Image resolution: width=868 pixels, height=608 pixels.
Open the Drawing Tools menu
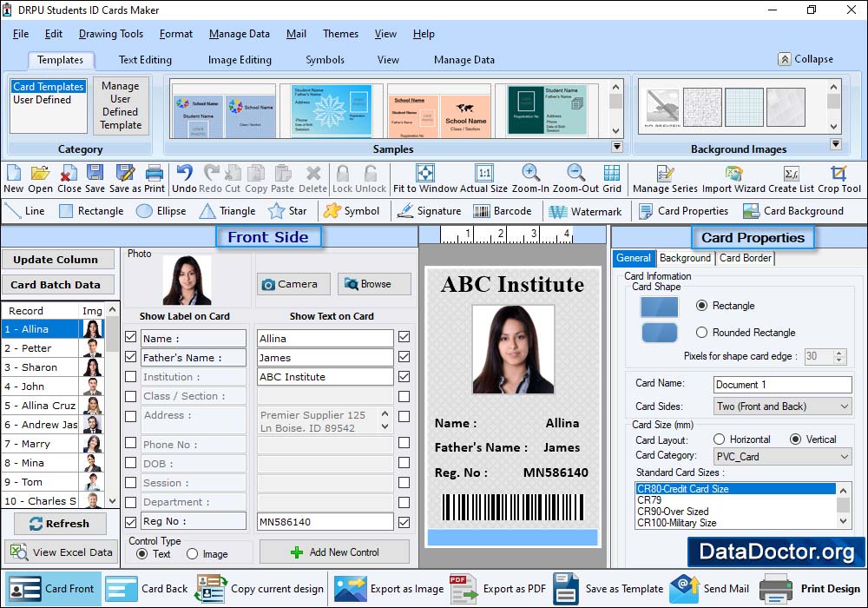pyautogui.click(x=111, y=34)
